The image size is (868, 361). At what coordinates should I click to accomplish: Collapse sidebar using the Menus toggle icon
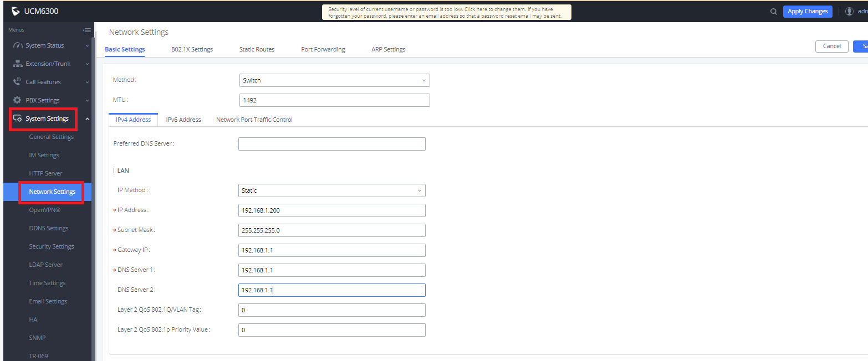pos(86,30)
